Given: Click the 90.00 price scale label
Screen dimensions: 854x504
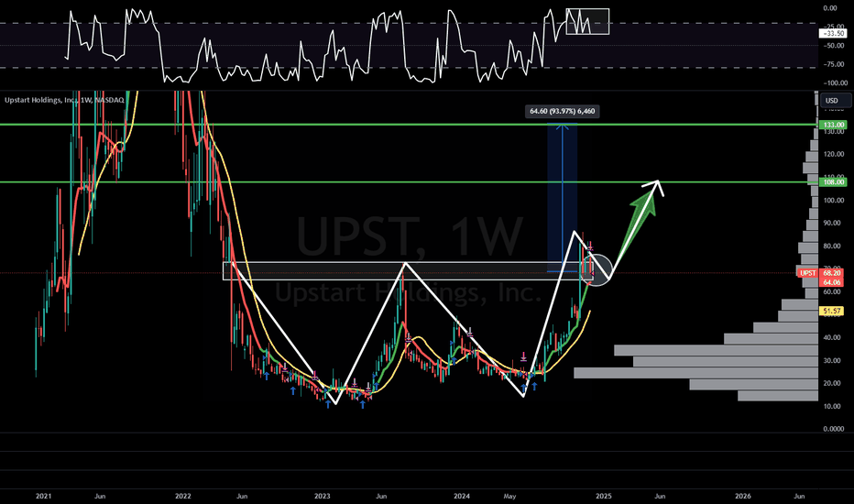Looking at the screenshot, I should [x=833, y=223].
